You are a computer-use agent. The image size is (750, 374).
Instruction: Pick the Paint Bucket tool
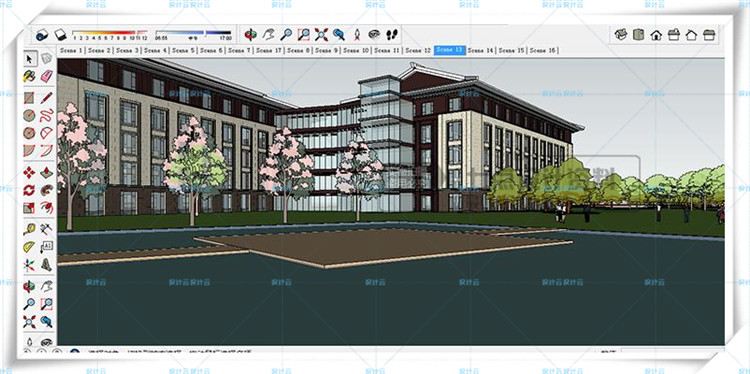tap(29, 76)
